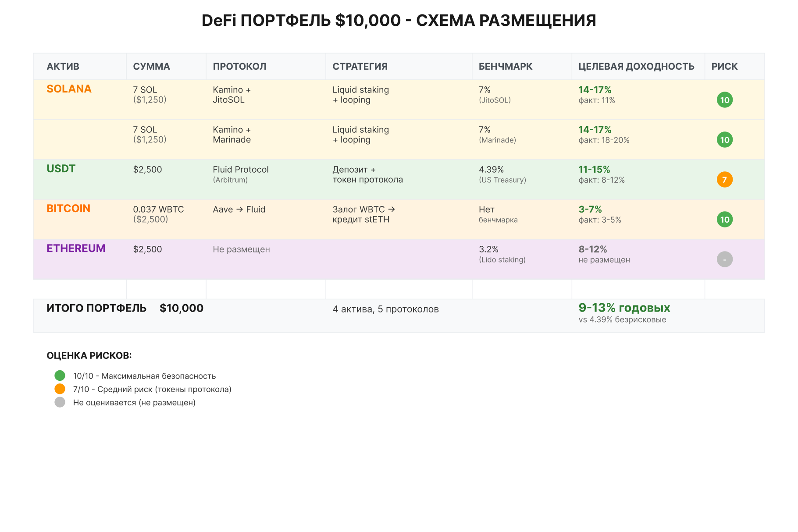Click the gray legend dot for unrated assets
The width and height of the screenshot is (798, 532).
pyautogui.click(x=60, y=402)
